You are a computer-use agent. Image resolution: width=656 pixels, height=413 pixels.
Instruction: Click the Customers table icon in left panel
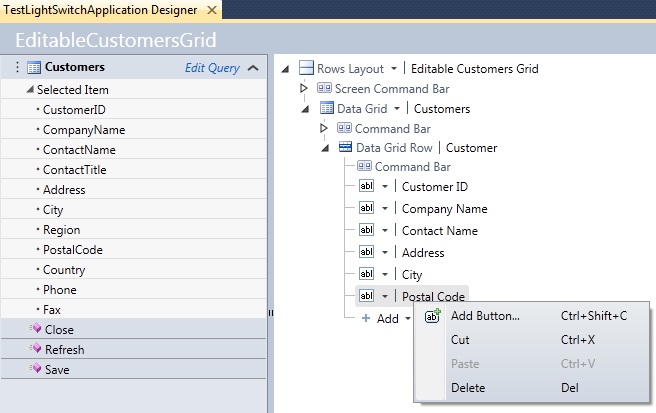[x=33, y=68]
